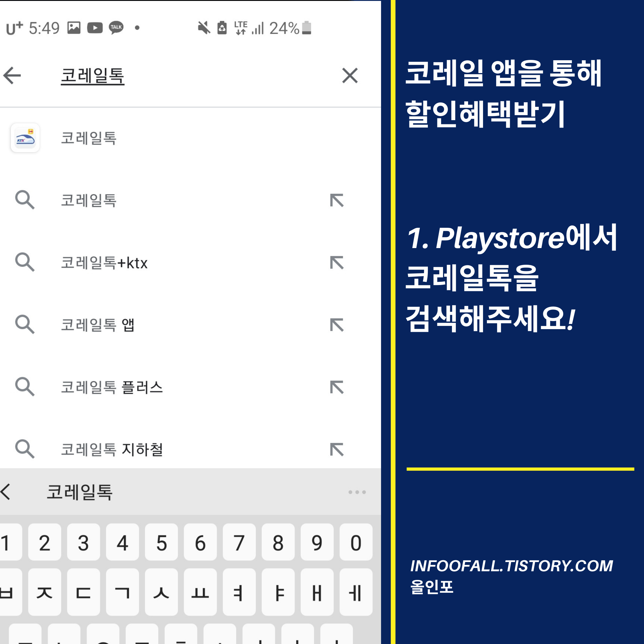Clear the search text with the X icon
Viewport: 644px width, 644px height.
coord(350,75)
